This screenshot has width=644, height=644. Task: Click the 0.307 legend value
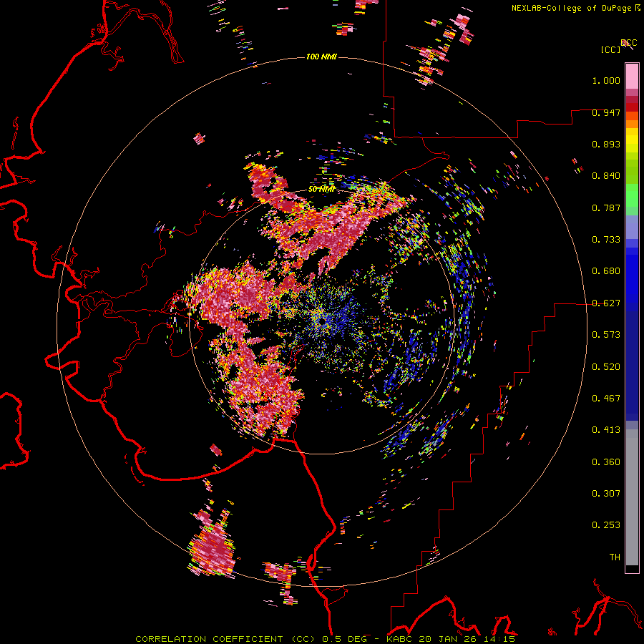606,494
